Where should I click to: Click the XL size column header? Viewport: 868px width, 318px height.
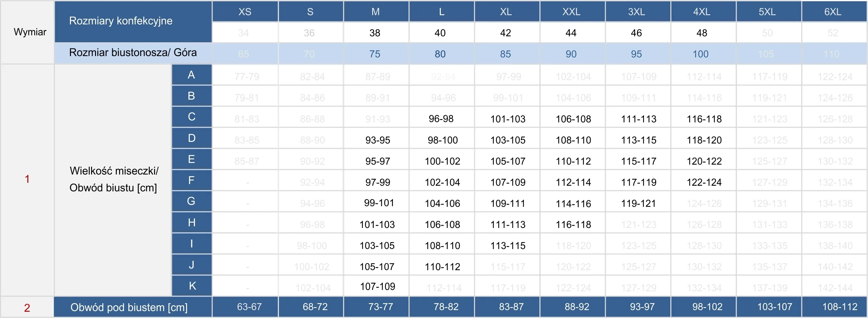tap(506, 12)
